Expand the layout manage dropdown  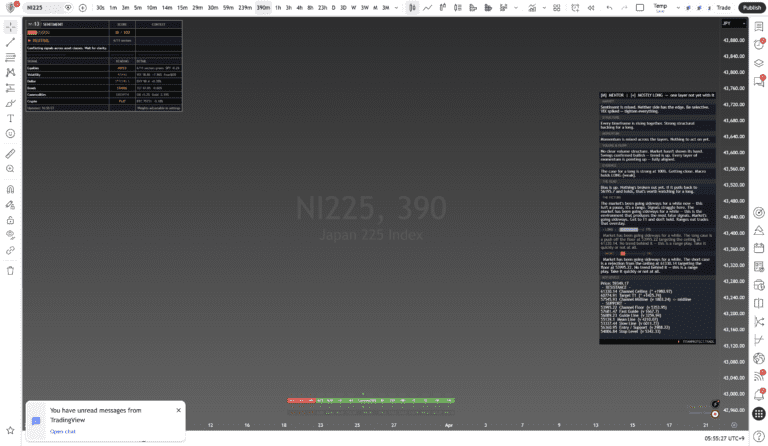click(678, 8)
